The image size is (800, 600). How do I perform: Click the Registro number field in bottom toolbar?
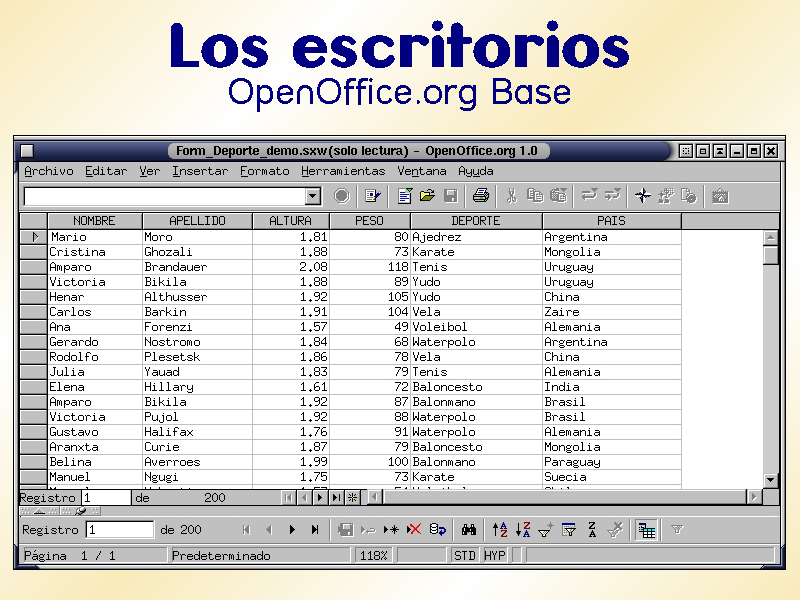pyautogui.click(x=119, y=530)
